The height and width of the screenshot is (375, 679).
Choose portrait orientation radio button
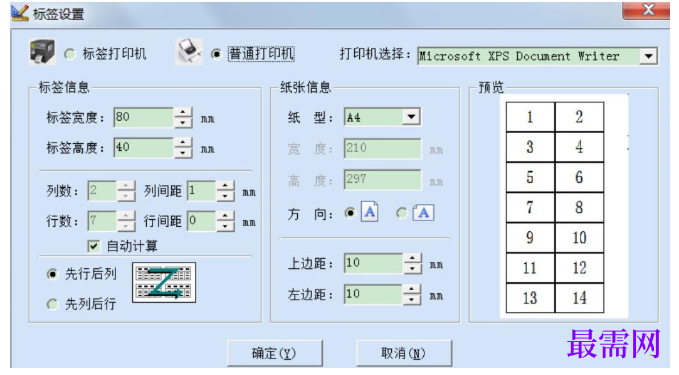[350, 213]
